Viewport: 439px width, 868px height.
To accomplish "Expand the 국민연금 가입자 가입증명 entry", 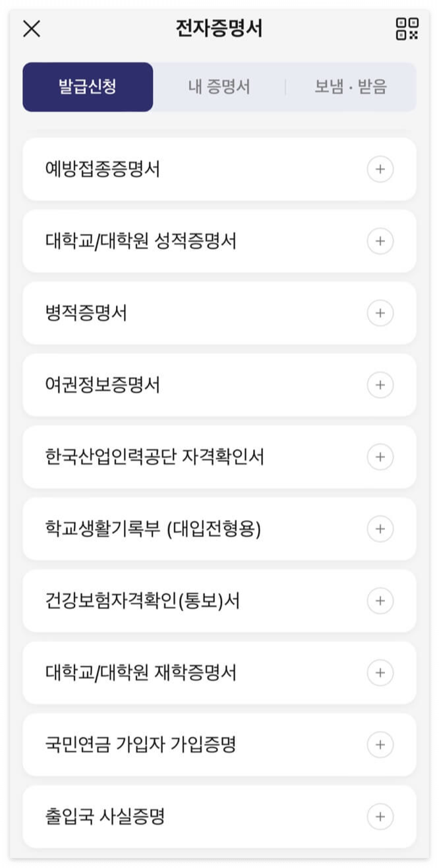I will point(380,745).
